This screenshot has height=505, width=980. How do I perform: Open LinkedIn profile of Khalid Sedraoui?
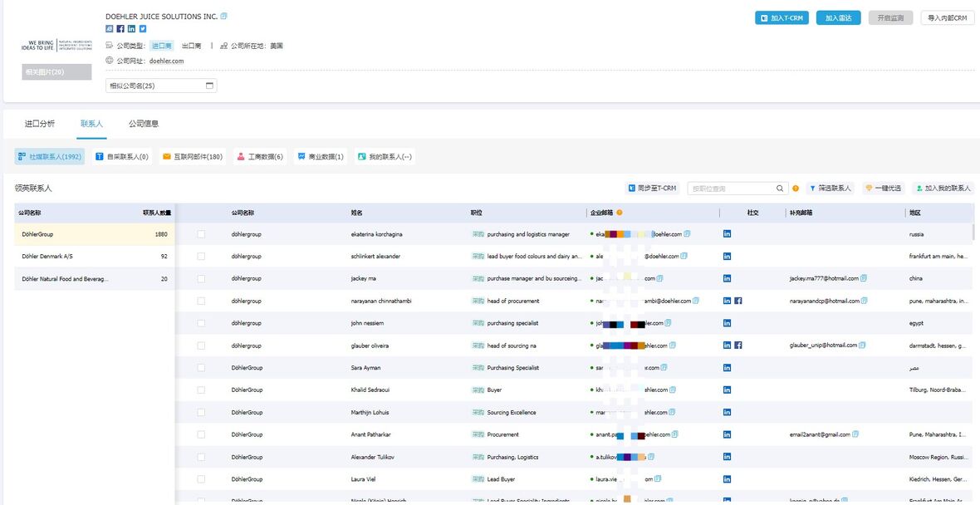pos(727,390)
